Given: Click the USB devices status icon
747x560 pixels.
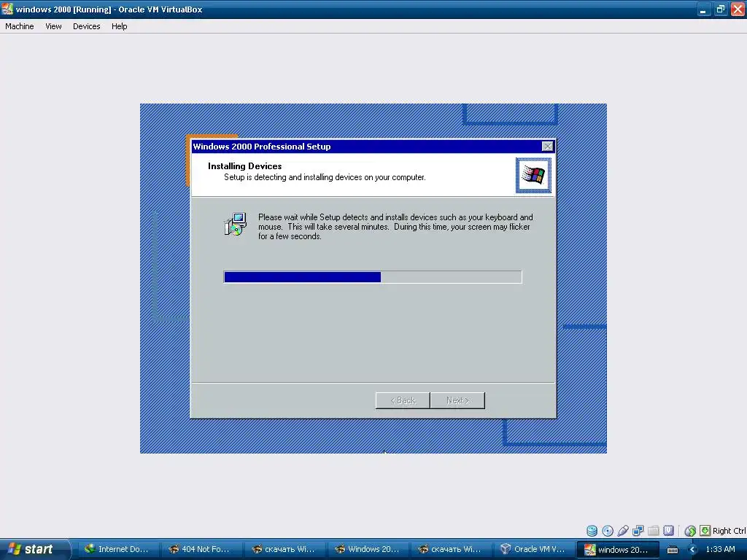Looking at the screenshot, I should (x=623, y=531).
